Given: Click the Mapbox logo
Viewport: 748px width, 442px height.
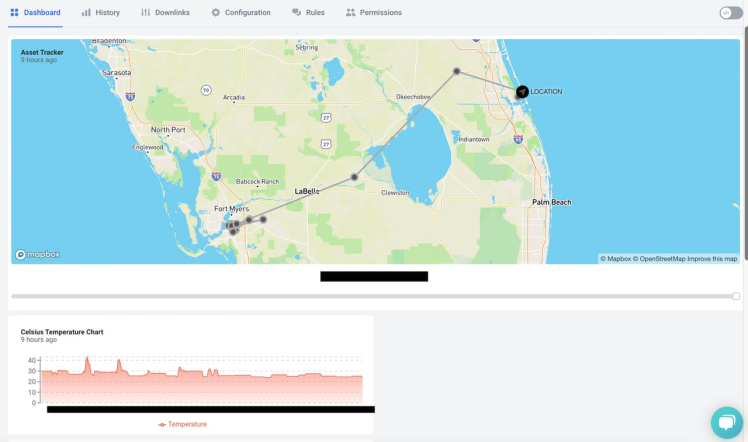Looking at the screenshot, I should (38, 255).
